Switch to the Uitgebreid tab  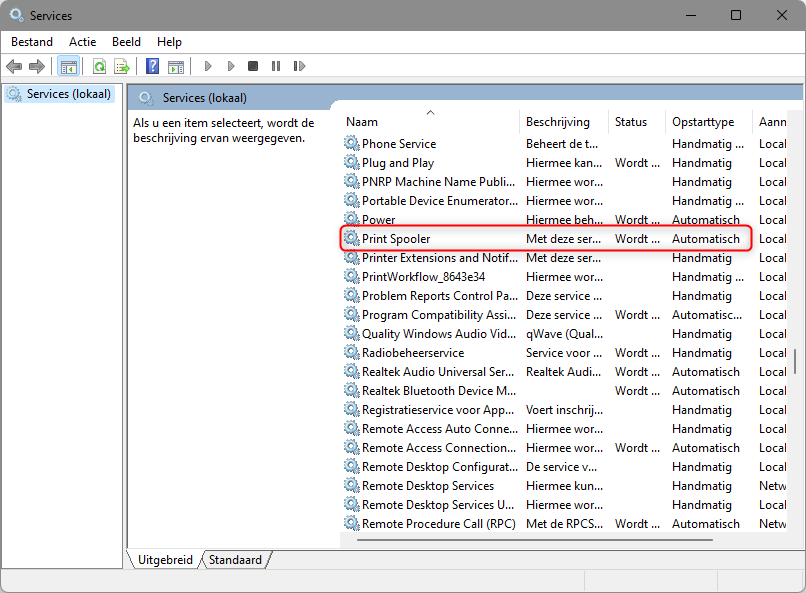tap(165, 560)
